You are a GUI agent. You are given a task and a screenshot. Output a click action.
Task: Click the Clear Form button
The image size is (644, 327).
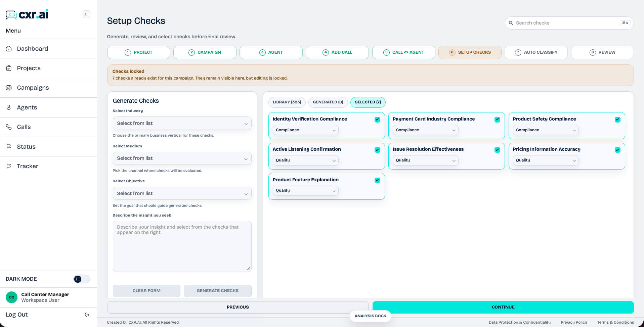pyautogui.click(x=146, y=291)
